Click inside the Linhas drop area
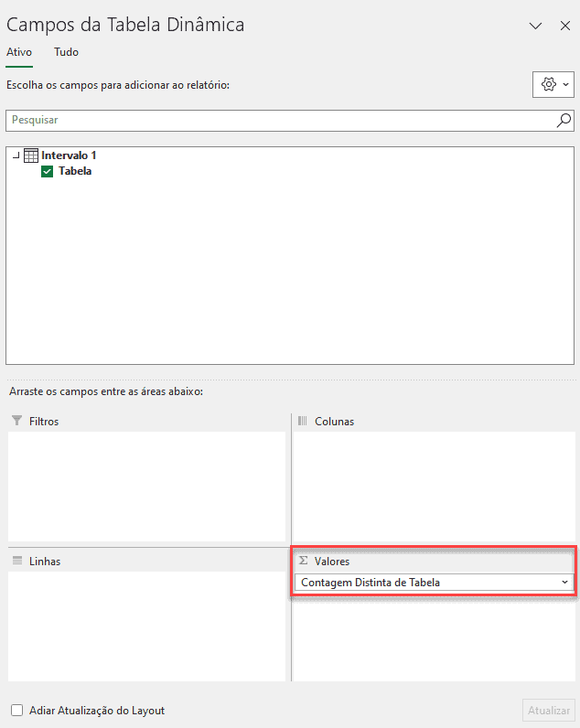The image size is (580, 728). click(146, 626)
